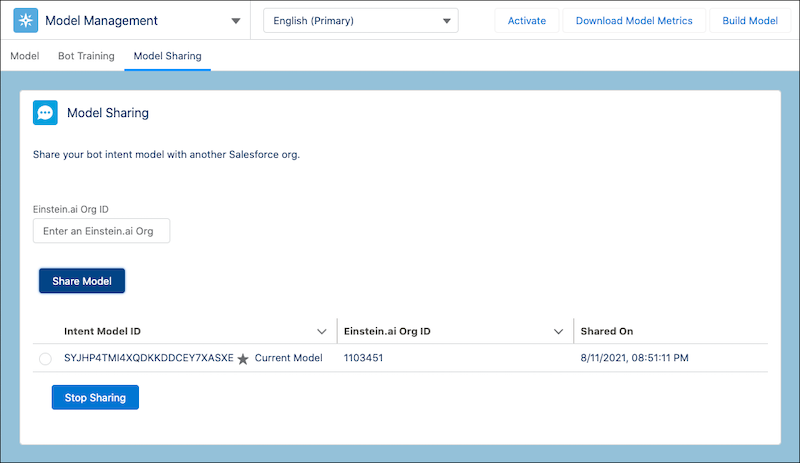Click the Build Model button
This screenshot has width=800, height=463.
(750, 21)
